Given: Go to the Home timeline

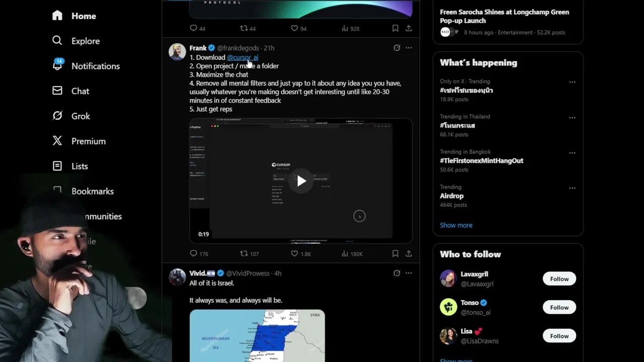Looking at the screenshot, I should (74, 16).
